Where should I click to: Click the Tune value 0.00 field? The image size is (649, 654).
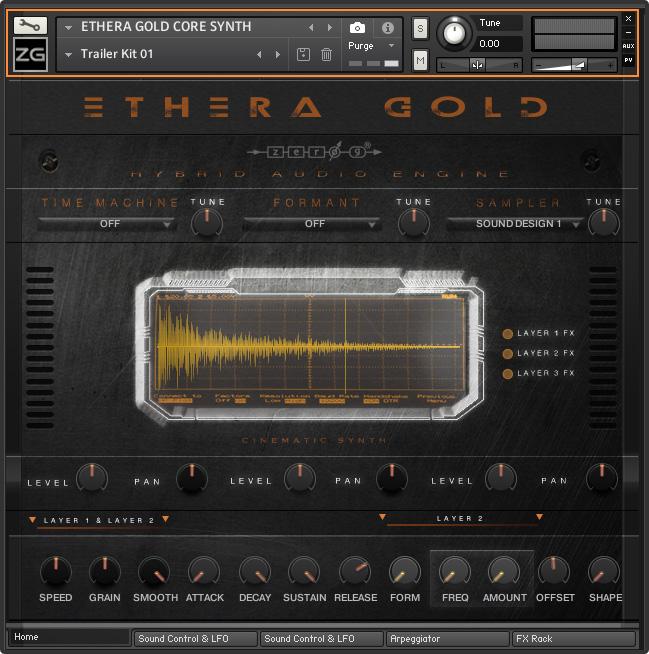coord(497,44)
